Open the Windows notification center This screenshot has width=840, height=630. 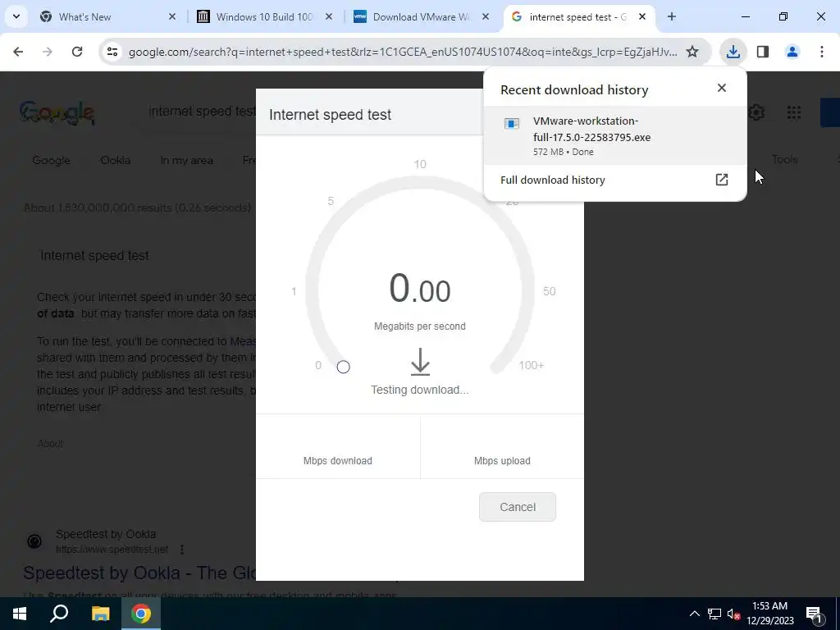tap(815, 614)
